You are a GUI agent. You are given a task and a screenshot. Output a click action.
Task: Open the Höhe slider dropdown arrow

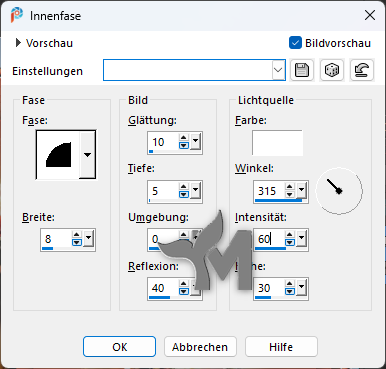click(302, 286)
